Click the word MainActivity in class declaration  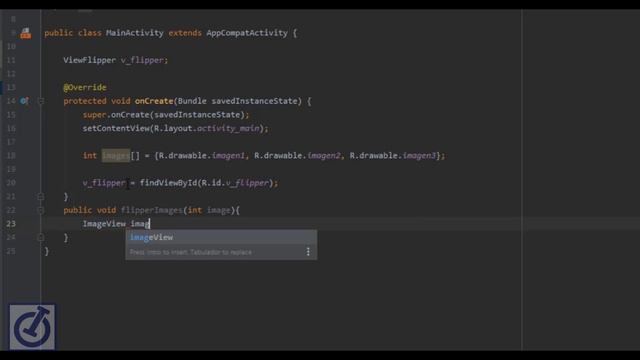click(x=135, y=33)
